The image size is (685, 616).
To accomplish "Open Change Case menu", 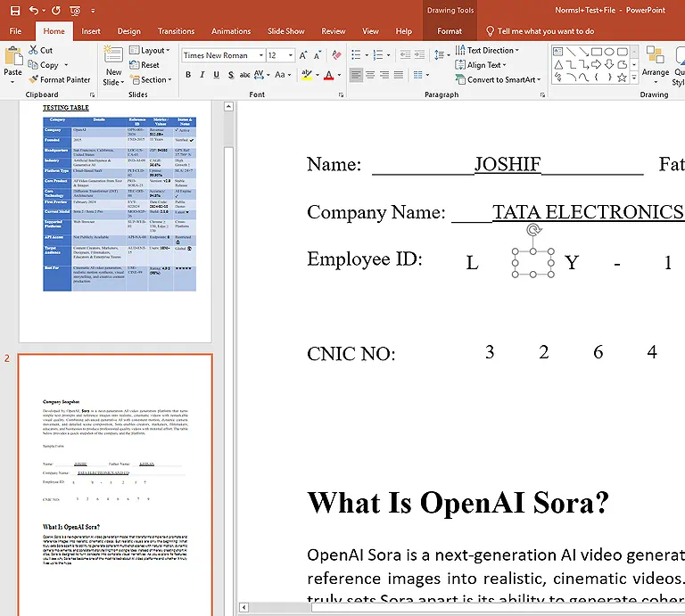I will tap(283, 75).
